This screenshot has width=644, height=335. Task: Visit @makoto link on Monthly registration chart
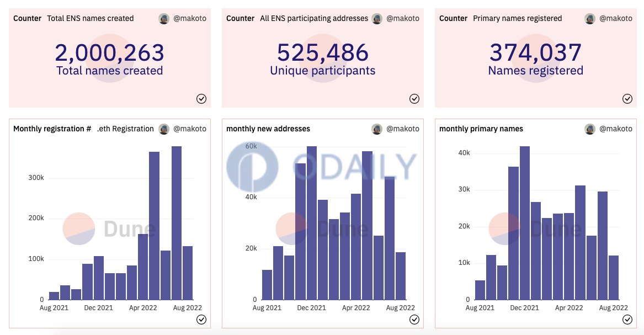[190, 129]
